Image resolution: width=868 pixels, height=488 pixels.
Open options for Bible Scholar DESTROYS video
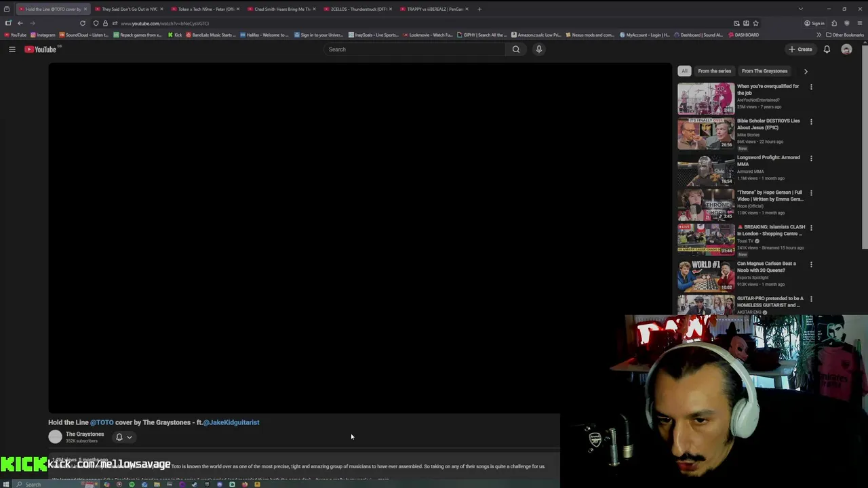tap(811, 121)
